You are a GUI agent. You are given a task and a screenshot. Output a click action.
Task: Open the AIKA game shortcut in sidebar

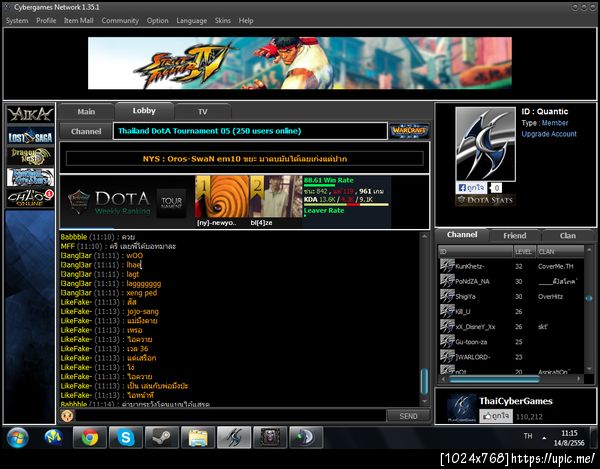[x=30, y=114]
